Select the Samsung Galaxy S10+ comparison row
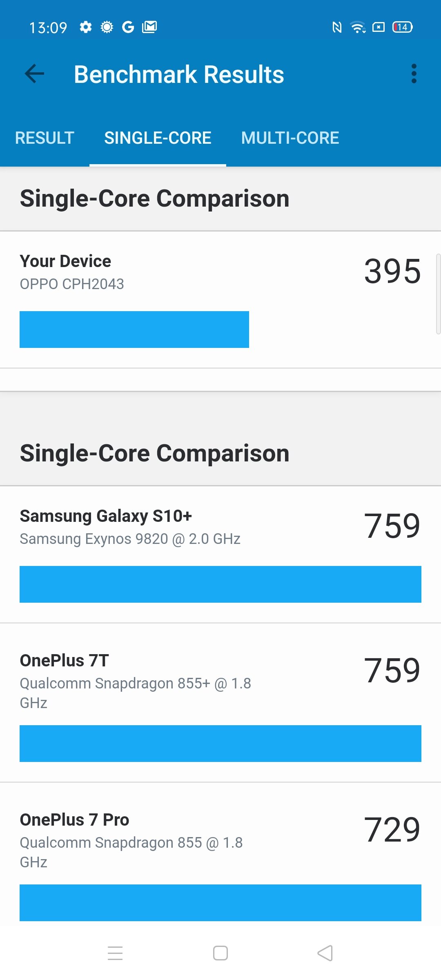The width and height of the screenshot is (441, 980). (220, 555)
